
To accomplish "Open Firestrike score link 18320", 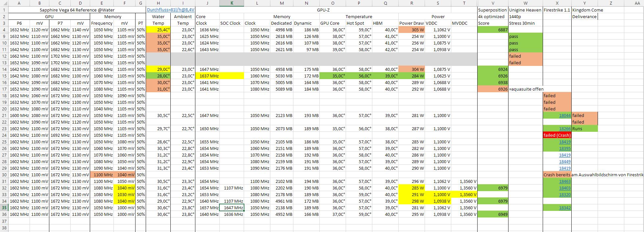I will click(x=565, y=194).
